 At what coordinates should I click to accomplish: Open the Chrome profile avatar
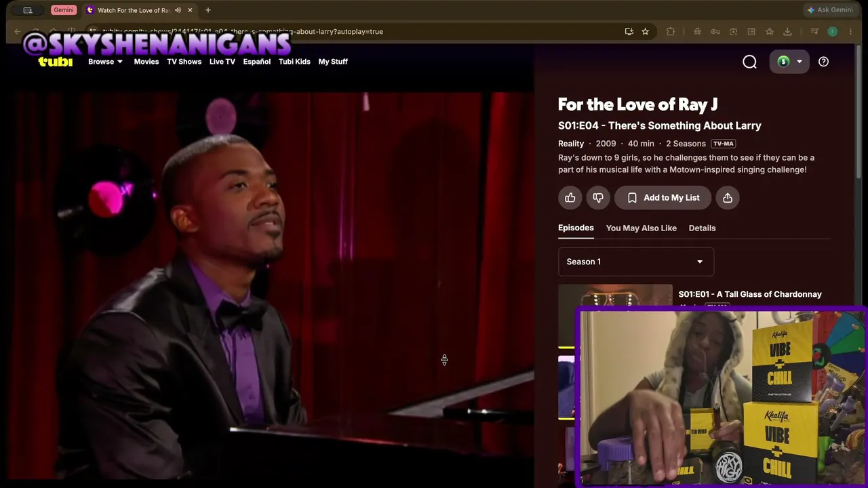coord(833,31)
